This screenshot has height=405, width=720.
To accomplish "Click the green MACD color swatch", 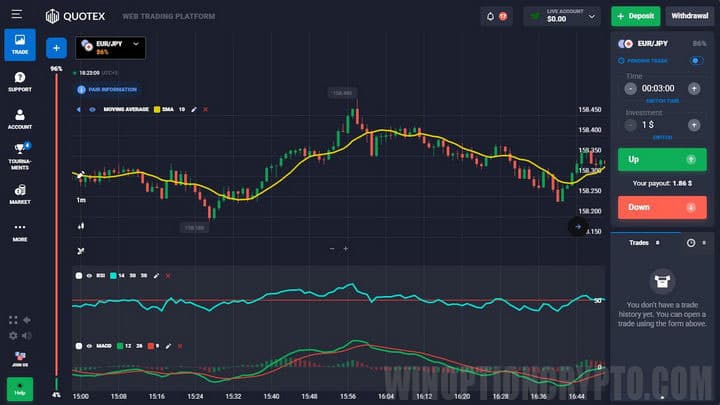I will (x=120, y=346).
